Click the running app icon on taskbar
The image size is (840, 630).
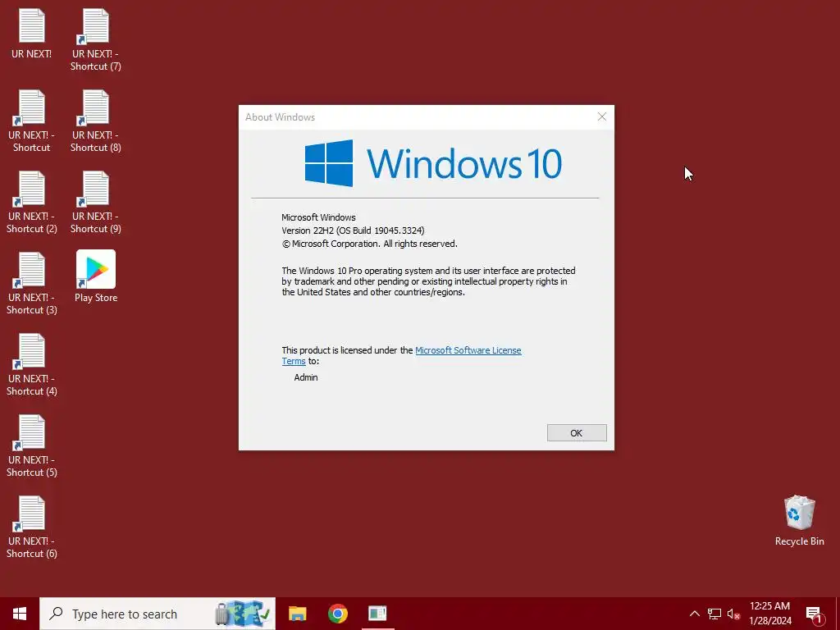click(377, 614)
